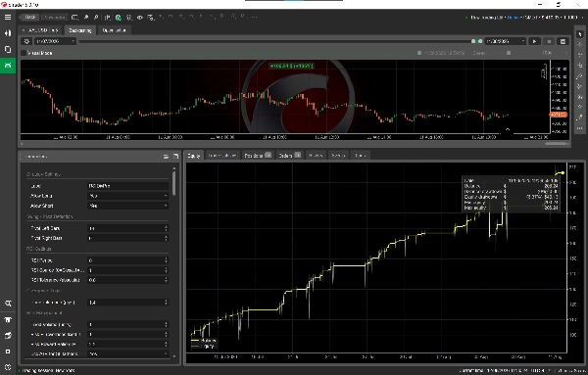Click the RSI Tolerance value field
This screenshot has width=588, height=375.
pos(127,280)
